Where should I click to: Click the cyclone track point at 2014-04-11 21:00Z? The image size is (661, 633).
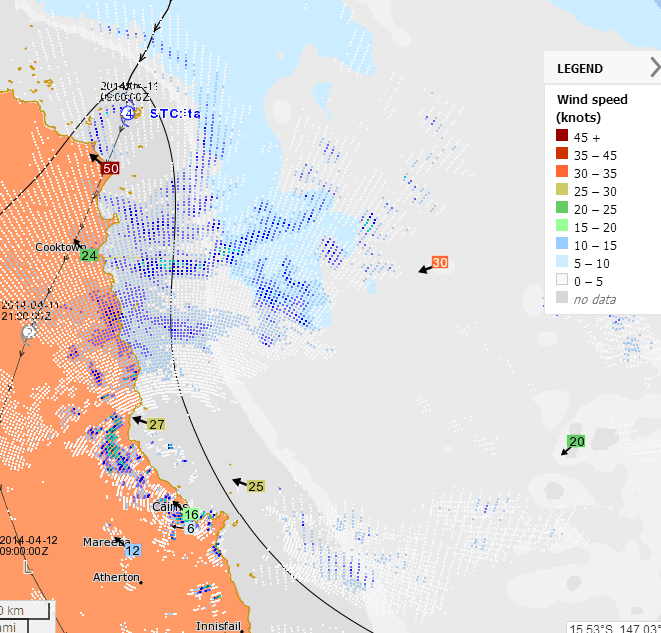[29, 330]
